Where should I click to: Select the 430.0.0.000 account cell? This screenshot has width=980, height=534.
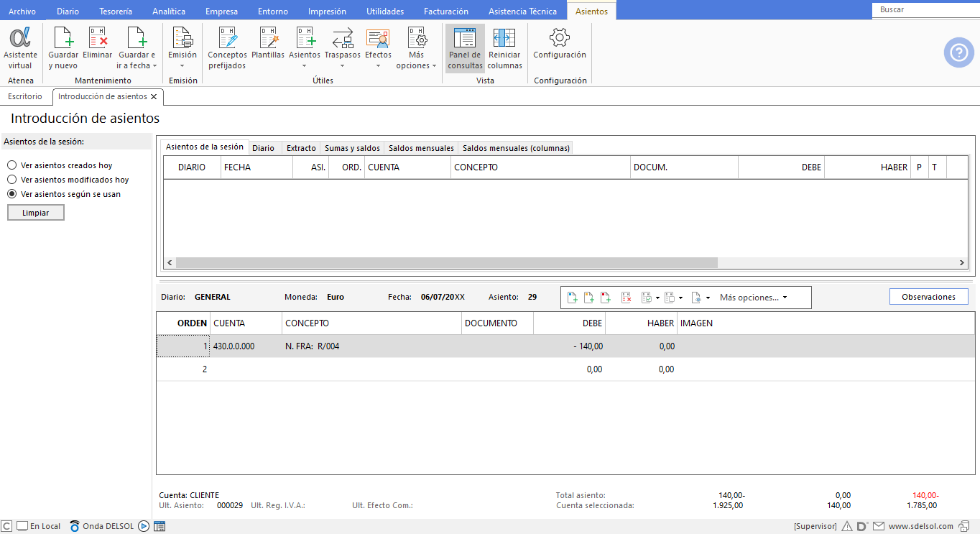point(246,346)
